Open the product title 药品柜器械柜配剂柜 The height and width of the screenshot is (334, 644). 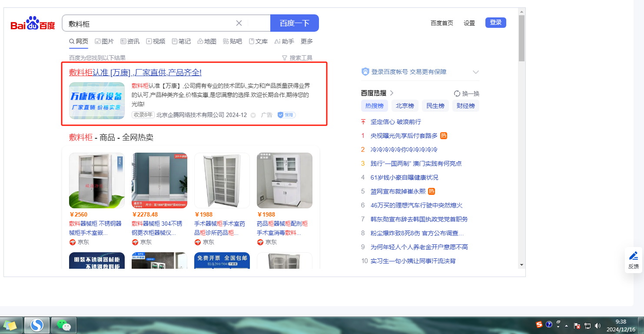282,228
